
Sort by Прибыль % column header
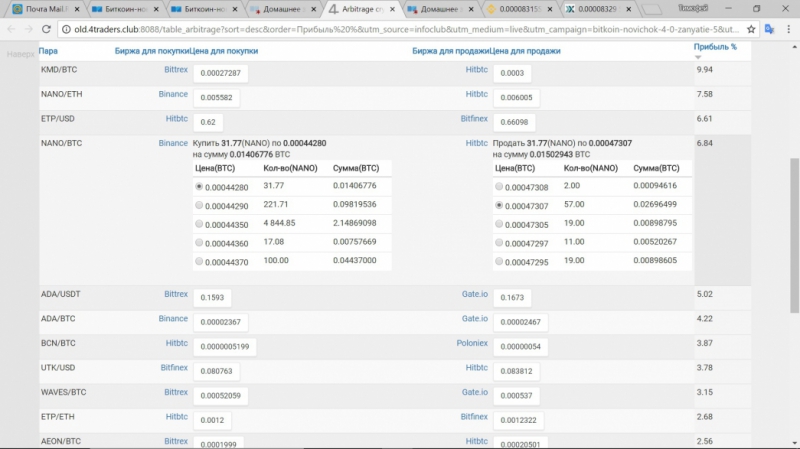point(715,47)
